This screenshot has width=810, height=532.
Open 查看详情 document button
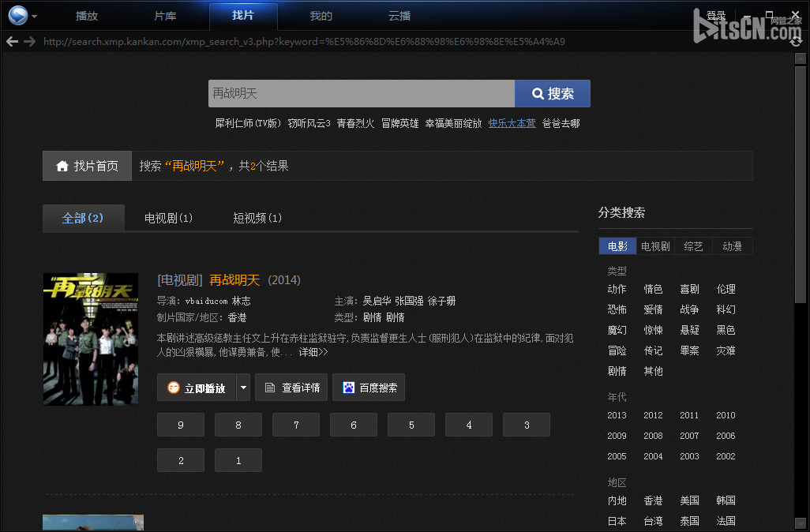pos(291,388)
